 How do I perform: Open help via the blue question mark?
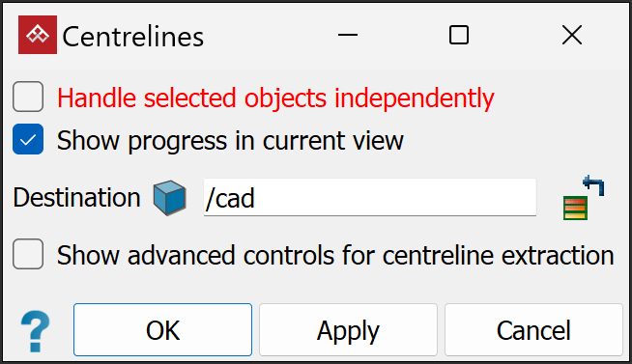point(36,331)
